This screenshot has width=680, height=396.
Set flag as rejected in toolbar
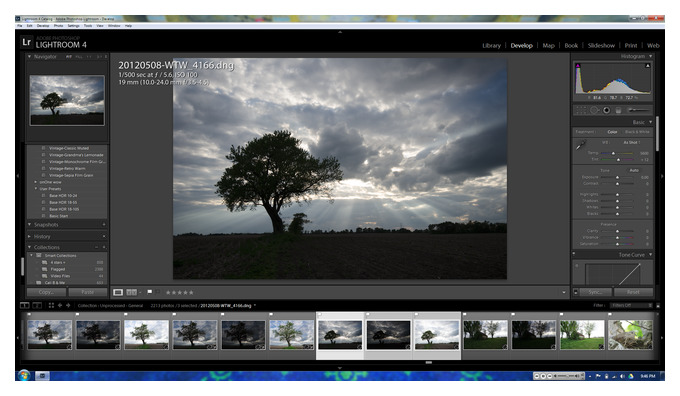pos(158,292)
